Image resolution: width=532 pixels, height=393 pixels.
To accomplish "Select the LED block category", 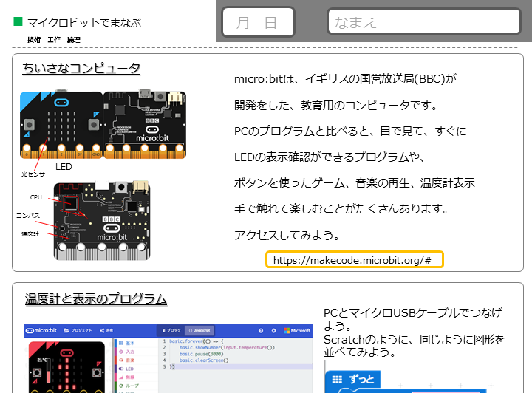I will coord(126,369).
